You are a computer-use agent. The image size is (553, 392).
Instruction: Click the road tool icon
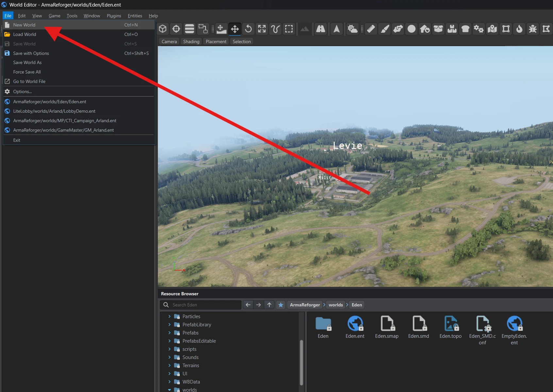click(321, 29)
